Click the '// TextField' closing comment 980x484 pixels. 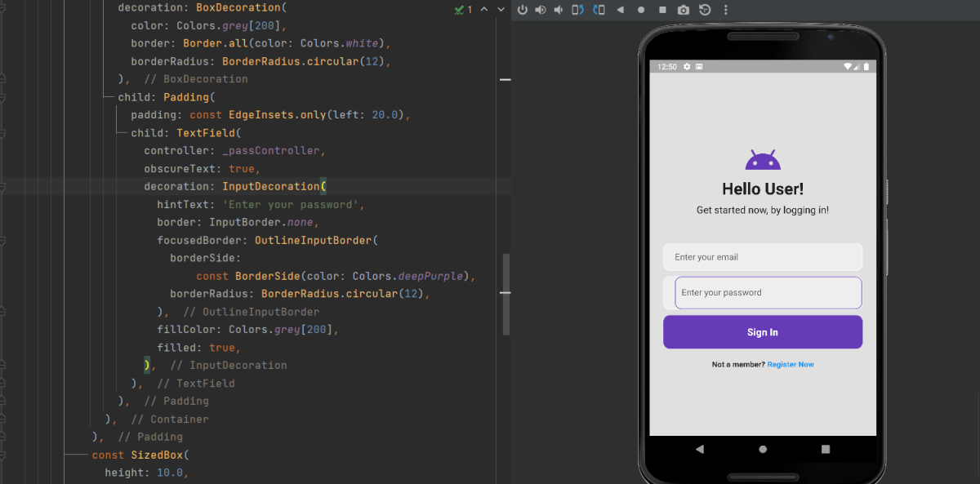pyautogui.click(x=196, y=384)
